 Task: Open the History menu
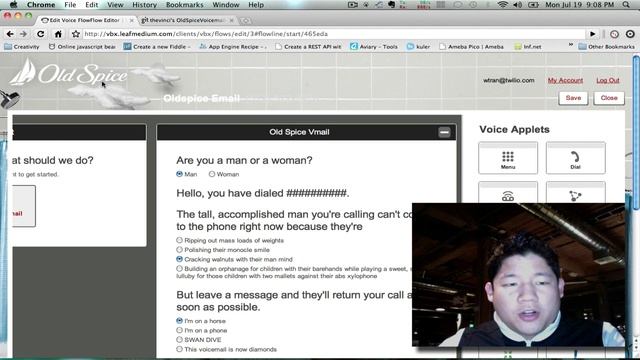tap(144, 5)
